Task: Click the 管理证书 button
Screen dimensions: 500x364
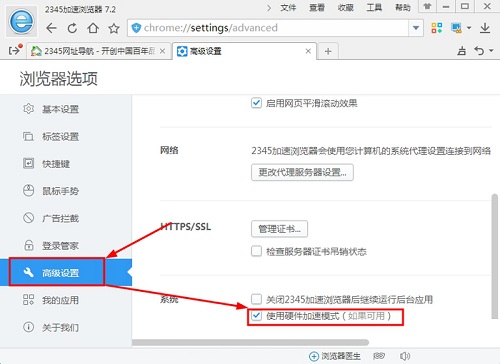Action: click(x=279, y=229)
